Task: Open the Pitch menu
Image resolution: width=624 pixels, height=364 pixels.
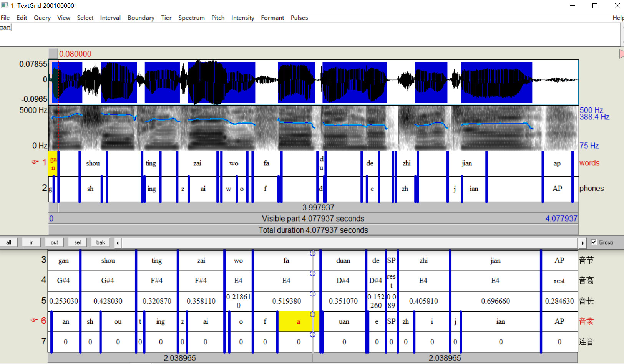Action: coord(218,18)
